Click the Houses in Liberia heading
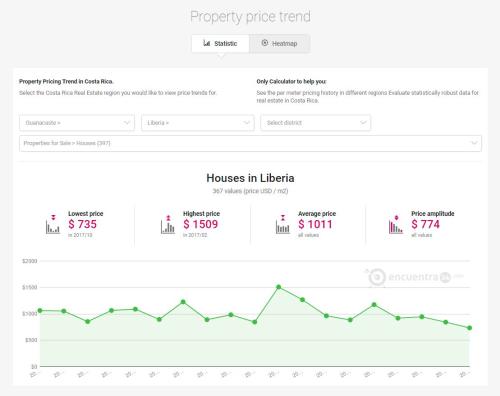The width and height of the screenshot is (500, 396). 250,178
